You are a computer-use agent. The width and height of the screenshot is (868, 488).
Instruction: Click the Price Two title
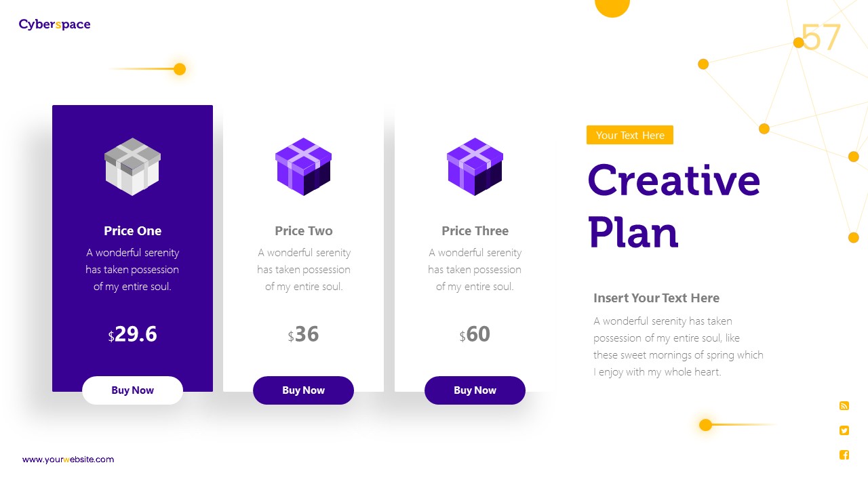(304, 230)
